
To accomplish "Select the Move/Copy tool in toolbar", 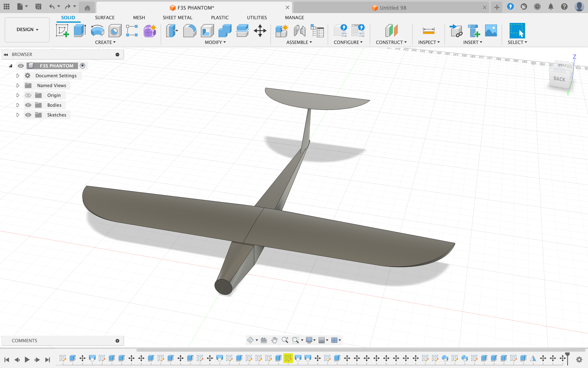I will [260, 31].
